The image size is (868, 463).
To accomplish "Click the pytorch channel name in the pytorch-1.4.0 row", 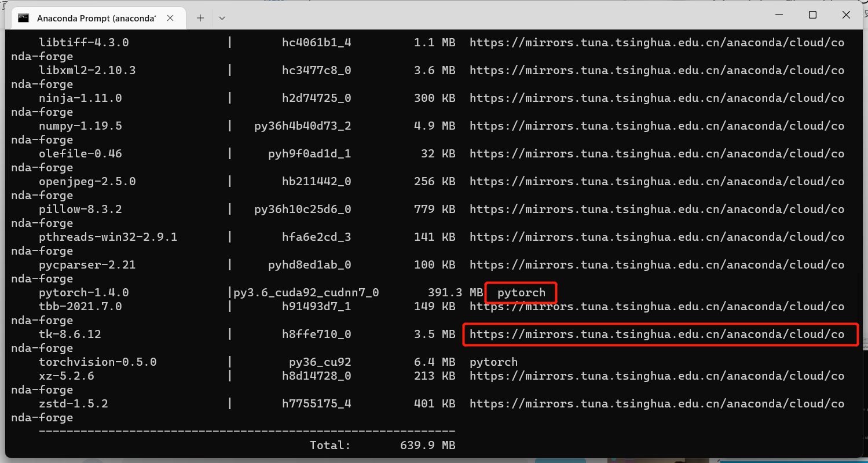I will coord(521,292).
